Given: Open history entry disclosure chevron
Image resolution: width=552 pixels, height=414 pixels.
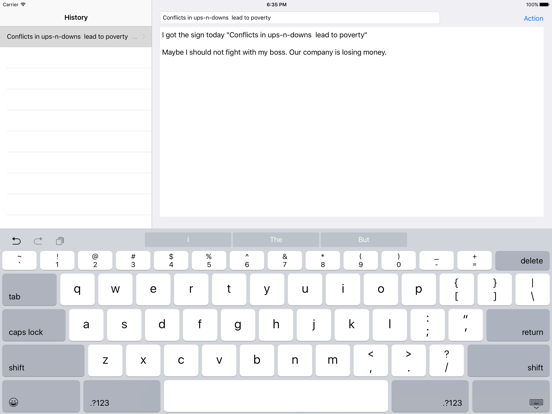Looking at the screenshot, I should [x=144, y=36].
